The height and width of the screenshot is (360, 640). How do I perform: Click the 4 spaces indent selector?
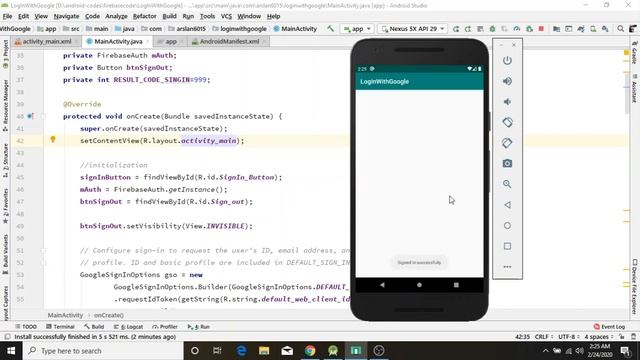(598, 337)
